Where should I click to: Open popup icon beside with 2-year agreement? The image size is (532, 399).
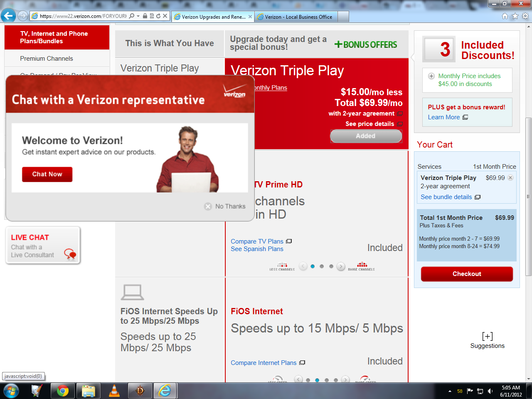(x=400, y=113)
